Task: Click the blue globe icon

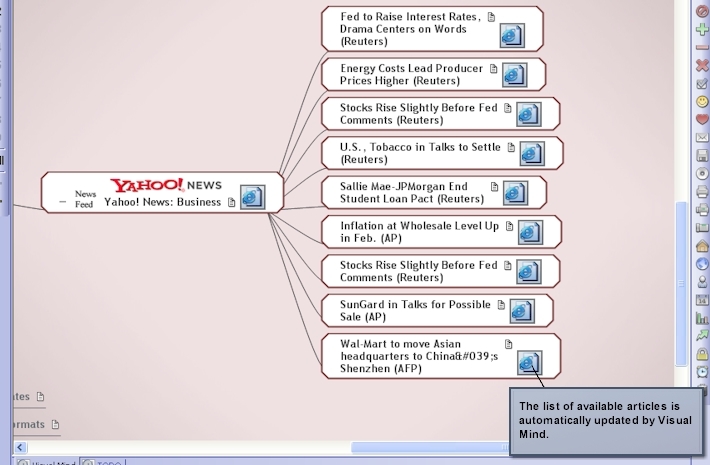Action: (x=702, y=264)
